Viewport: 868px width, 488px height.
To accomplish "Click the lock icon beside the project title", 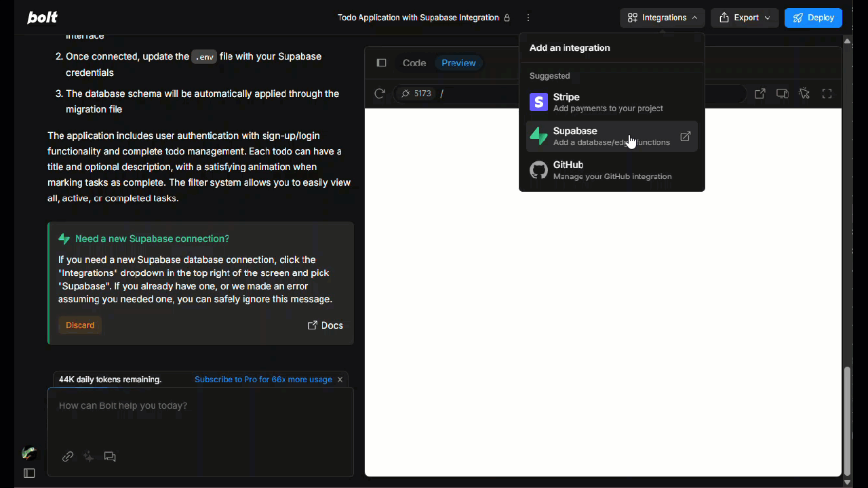I will [507, 17].
